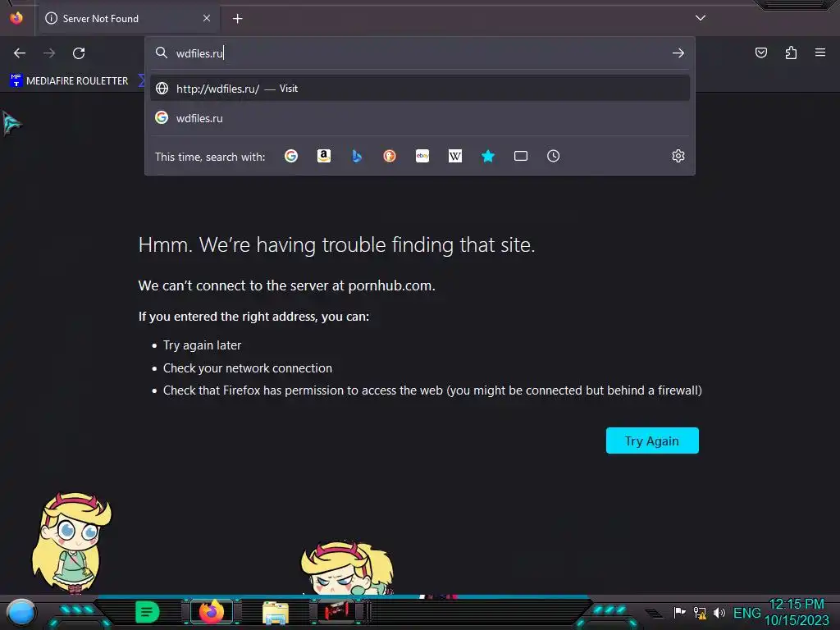Search this time with Amazon
This screenshot has height=630, width=840.
pyautogui.click(x=323, y=156)
